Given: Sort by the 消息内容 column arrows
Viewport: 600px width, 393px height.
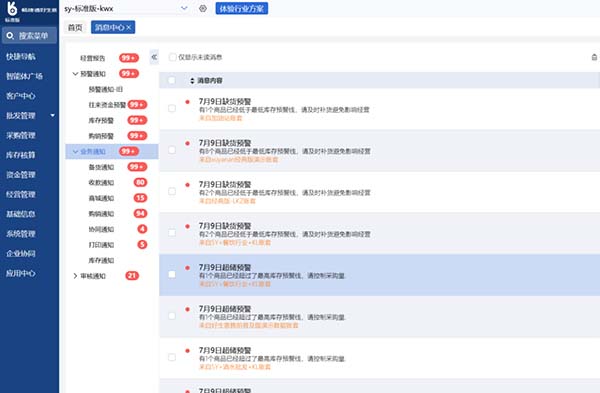Looking at the screenshot, I should click(x=192, y=81).
